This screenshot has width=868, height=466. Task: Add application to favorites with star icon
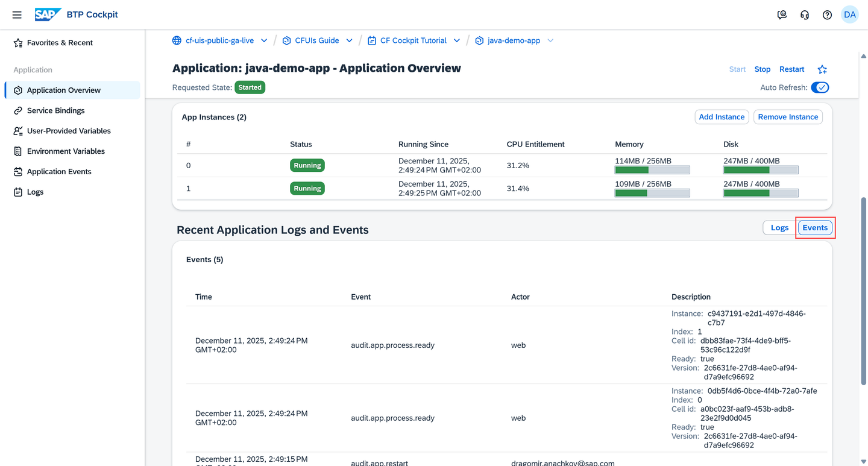point(822,69)
